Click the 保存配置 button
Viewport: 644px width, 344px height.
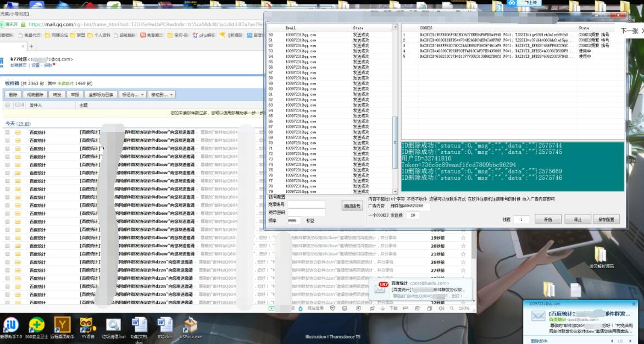(606, 220)
